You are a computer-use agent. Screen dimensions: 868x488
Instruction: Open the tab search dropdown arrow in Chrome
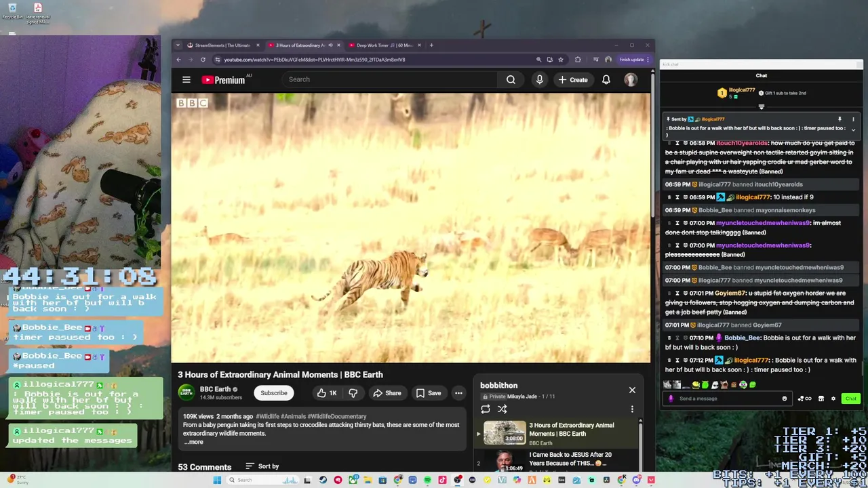(x=178, y=45)
